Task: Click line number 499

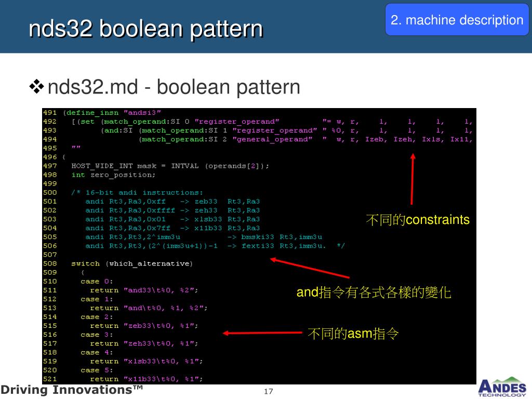Action: 50,183
